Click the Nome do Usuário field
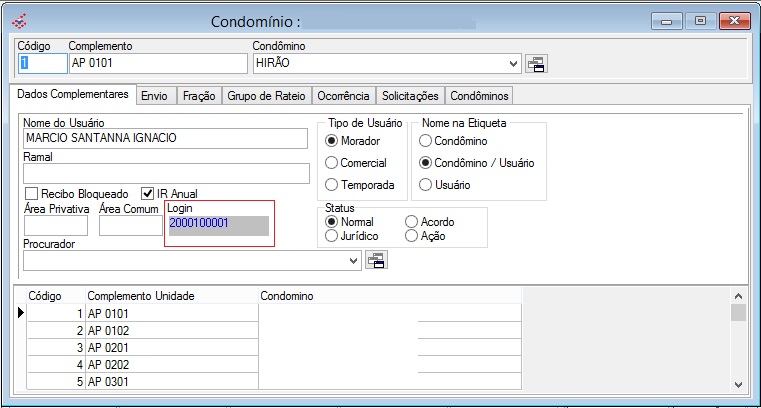This screenshot has width=761, height=408. [165, 139]
